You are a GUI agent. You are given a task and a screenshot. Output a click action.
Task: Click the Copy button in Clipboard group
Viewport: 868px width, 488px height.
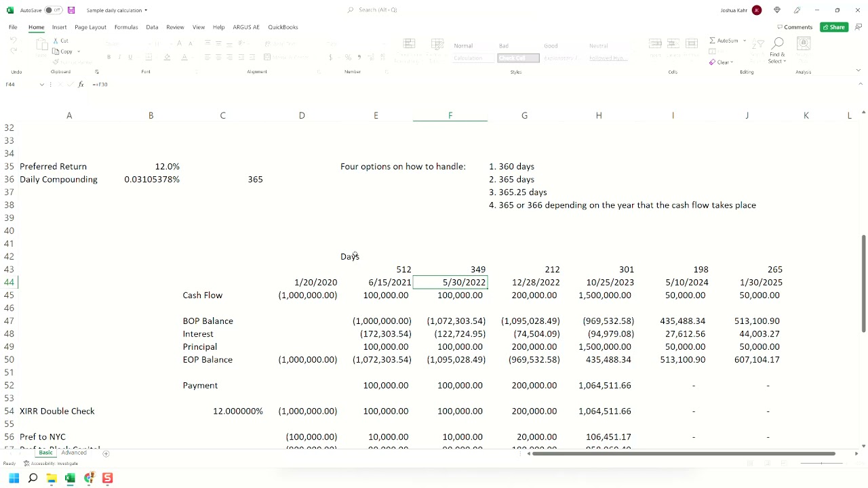[x=62, y=52]
